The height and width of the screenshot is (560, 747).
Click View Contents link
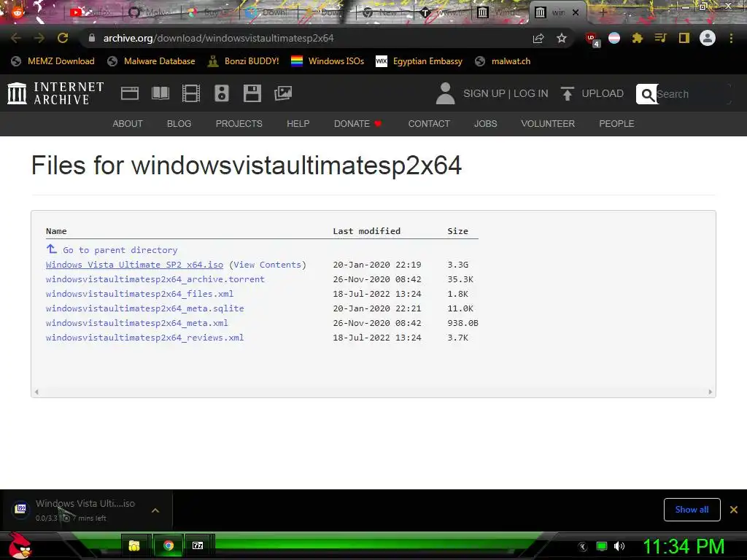pos(268,265)
